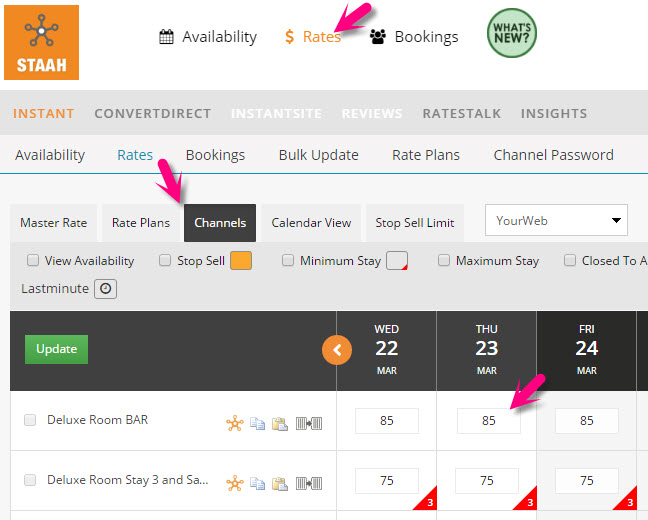
Task: Click the Bookings people icon
Action: [377, 37]
